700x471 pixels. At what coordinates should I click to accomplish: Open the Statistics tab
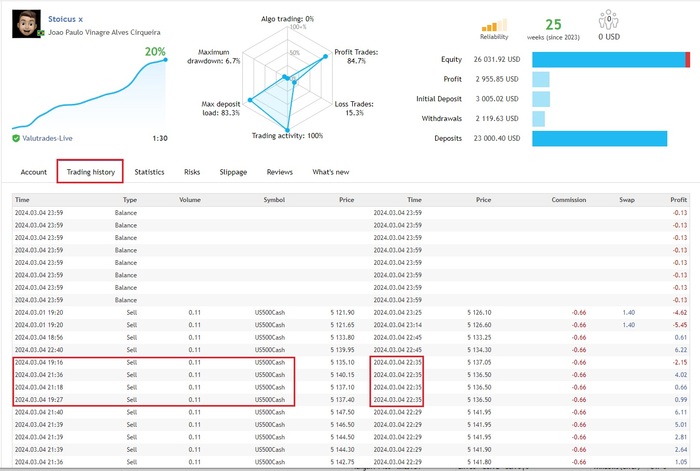[x=149, y=172]
